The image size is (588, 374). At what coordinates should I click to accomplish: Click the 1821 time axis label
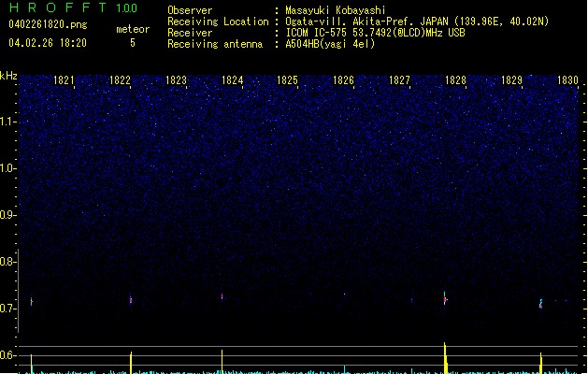64,80
